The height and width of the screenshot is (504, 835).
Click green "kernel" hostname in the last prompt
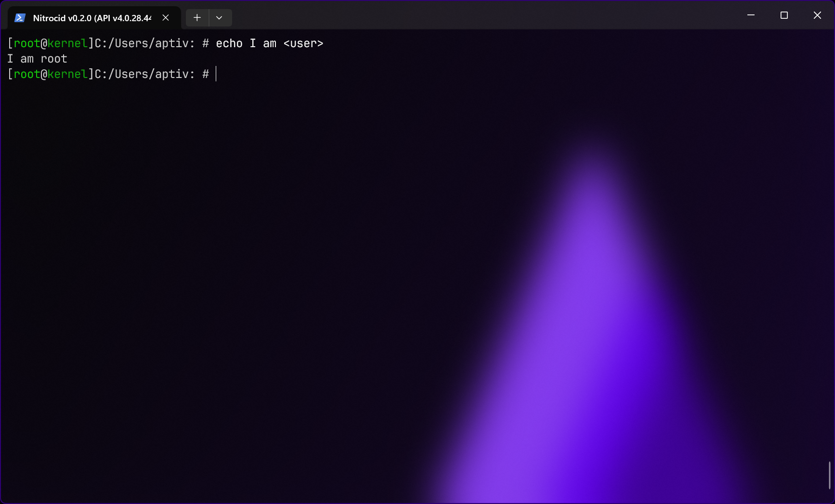coord(67,74)
